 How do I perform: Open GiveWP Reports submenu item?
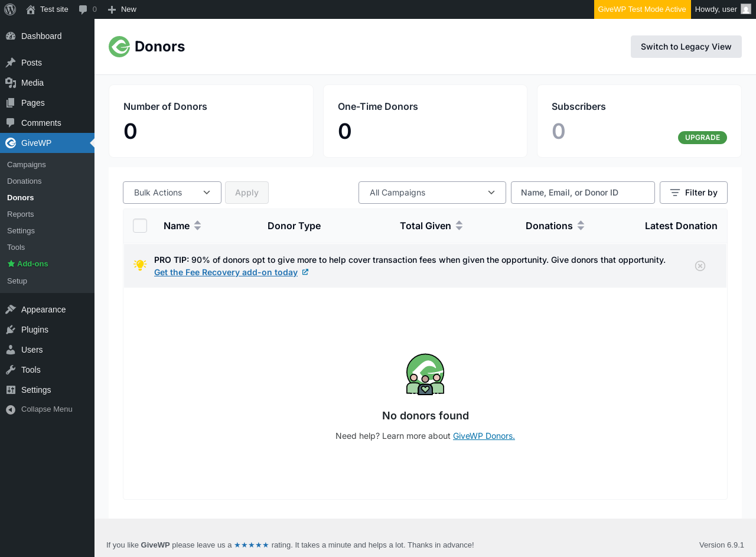click(x=21, y=214)
